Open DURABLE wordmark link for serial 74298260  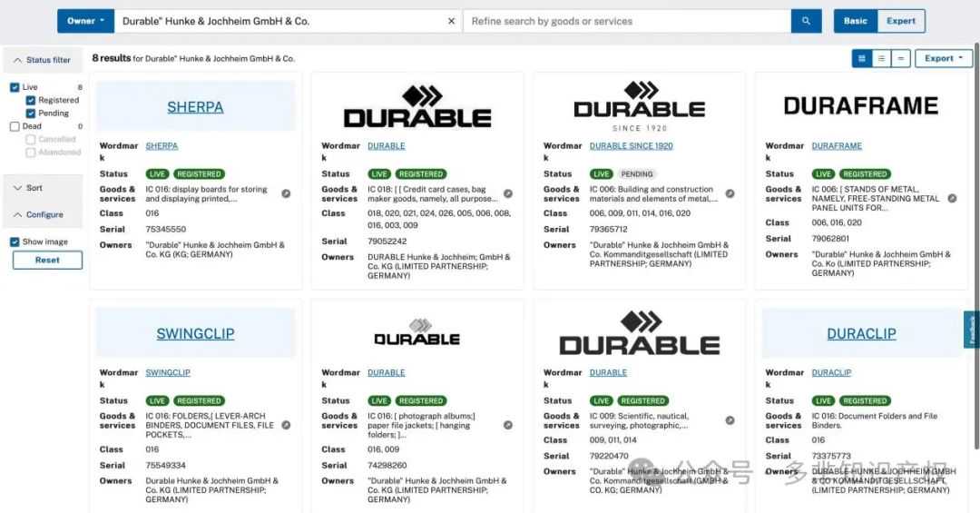pos(387,372)
